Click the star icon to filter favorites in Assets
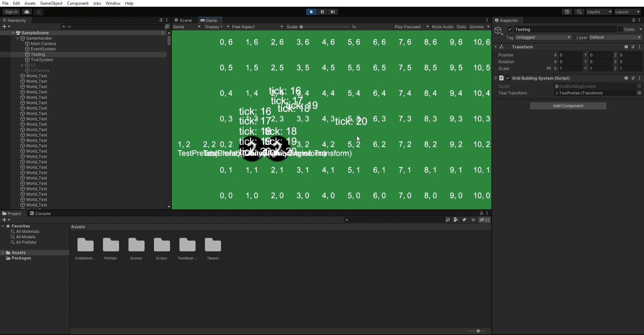This screenshot has width=644, height=335. point(473,220)
